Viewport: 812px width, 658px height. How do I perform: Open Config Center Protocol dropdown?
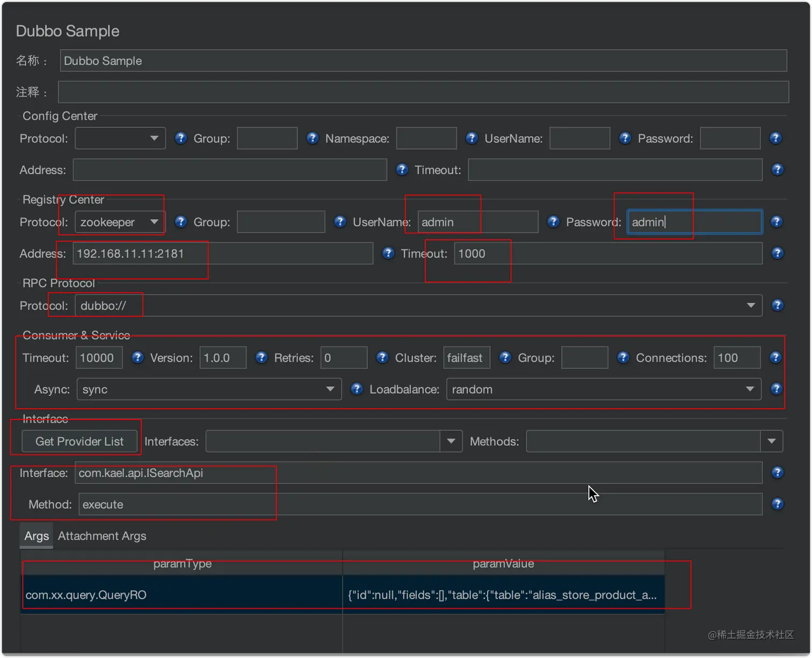(120, 138)
